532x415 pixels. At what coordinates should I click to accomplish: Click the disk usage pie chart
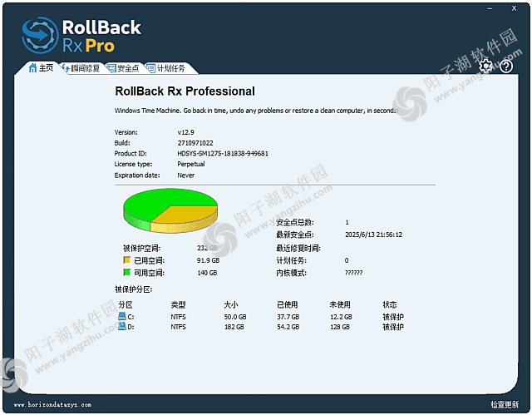pos(170,210)
